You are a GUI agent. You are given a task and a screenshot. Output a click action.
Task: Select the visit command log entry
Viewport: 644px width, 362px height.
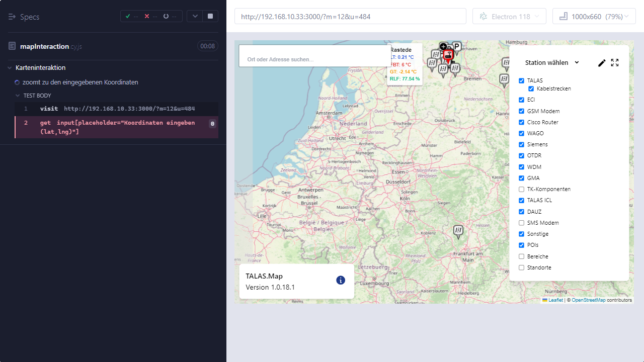tap(117, 109)
